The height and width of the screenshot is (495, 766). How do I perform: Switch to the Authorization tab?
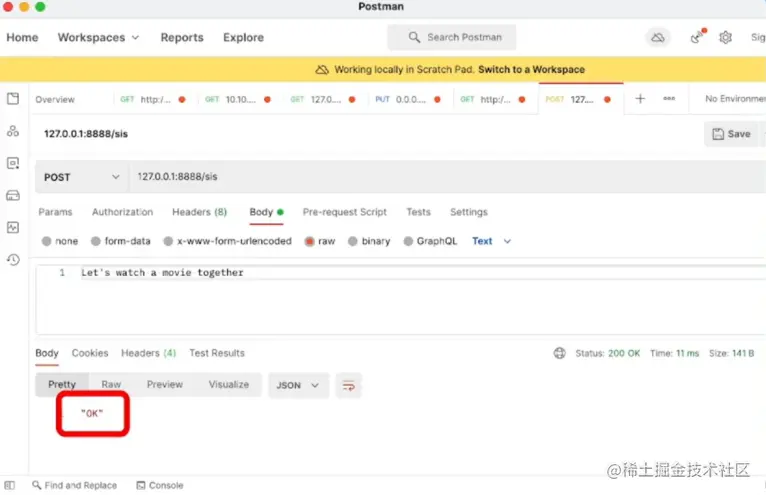pyautogui.click(x=122, y=212)
